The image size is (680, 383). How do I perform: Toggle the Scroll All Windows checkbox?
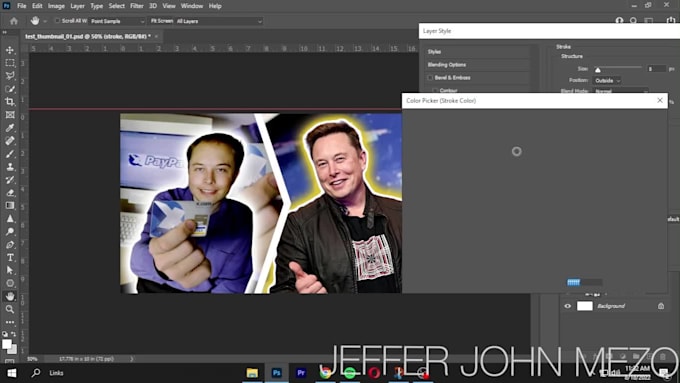point(57,21)
